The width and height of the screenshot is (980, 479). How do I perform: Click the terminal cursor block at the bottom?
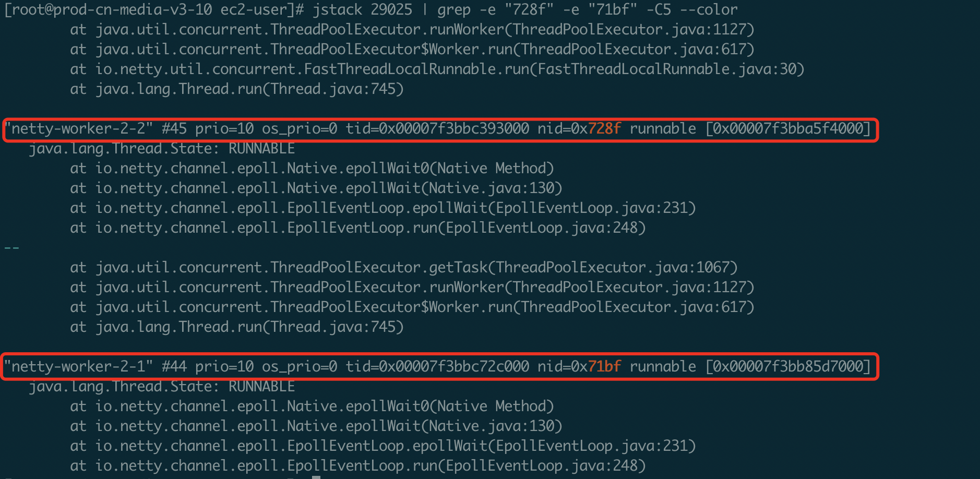[x=316, y=477]
